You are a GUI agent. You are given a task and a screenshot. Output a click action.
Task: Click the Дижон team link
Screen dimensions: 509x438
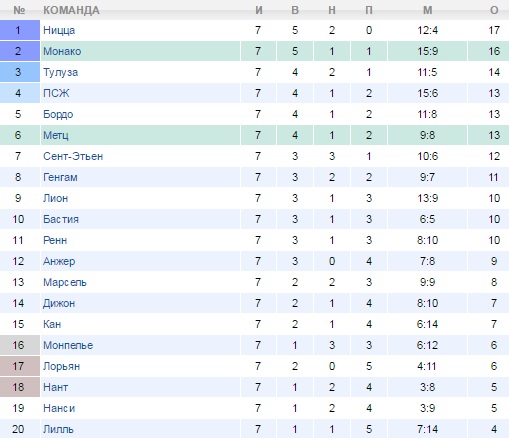pyautogui.click(x=59, y=303)
